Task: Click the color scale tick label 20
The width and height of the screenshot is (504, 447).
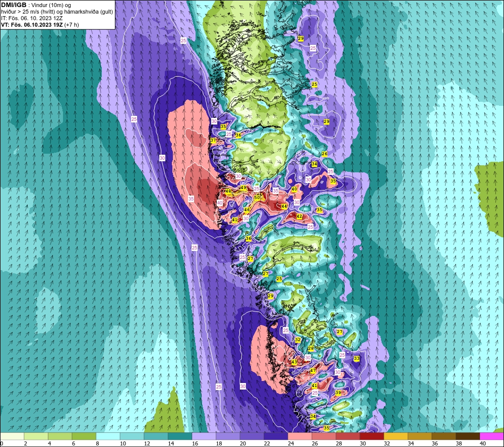Action: [x=243, y=443]
